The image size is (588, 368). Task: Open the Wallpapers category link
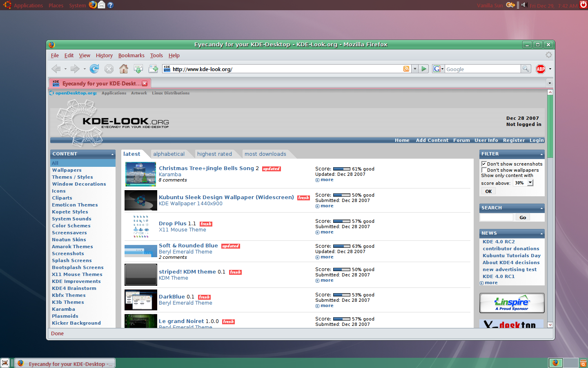tap(67, 170)
